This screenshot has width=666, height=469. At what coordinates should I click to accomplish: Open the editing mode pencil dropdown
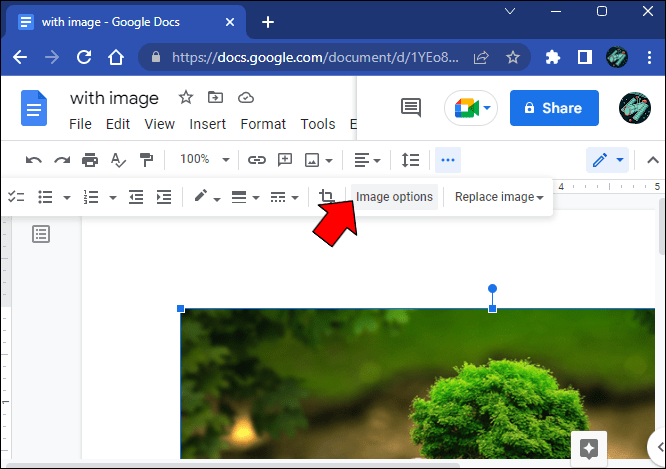[607, 160]
